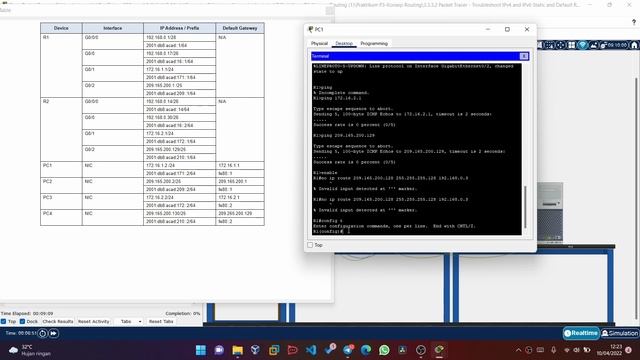The height and width of the screenshot is (360, 640).
Task: Open clock and date in system tray
Action: point(609,350)
